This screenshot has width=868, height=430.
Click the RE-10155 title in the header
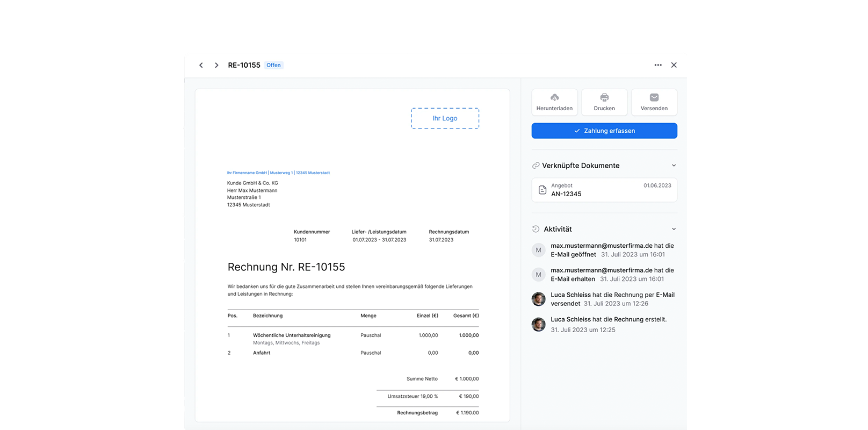(244, 65)
